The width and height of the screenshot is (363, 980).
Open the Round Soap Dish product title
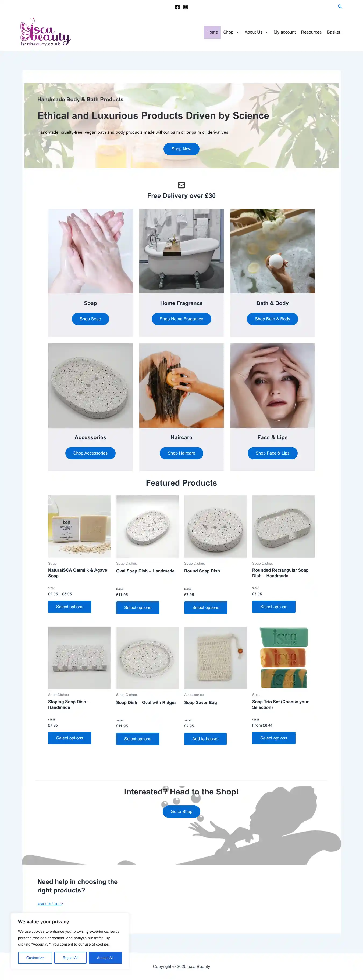pyautogui.click(x=202, y=571)
